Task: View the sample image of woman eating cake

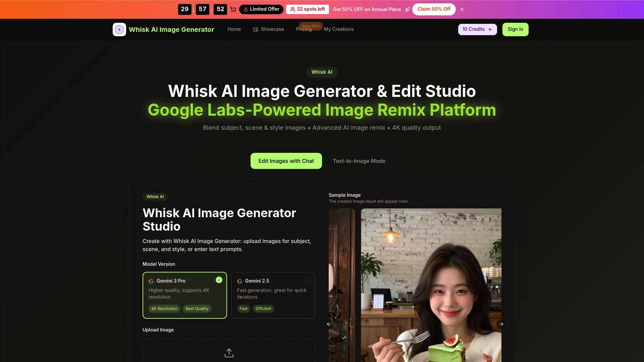Action: [431, 285]
